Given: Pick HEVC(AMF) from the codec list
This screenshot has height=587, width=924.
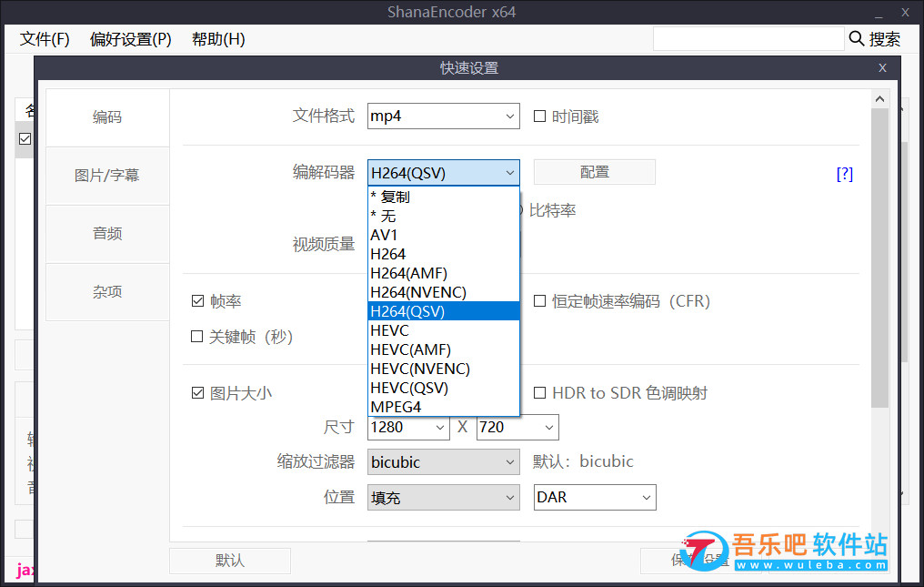Looking at the screenshot, I should point(443,349).
